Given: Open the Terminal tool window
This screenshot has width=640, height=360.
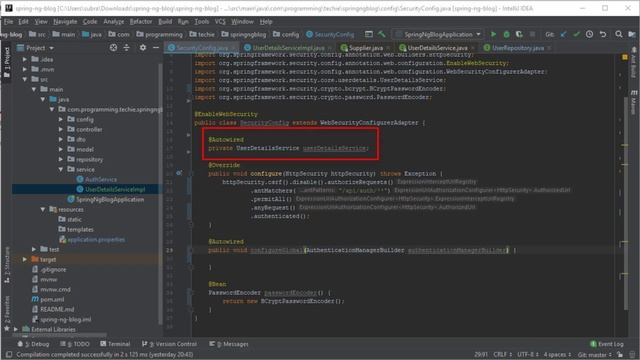Looking at the screenshot, I should tap(115, 344).
